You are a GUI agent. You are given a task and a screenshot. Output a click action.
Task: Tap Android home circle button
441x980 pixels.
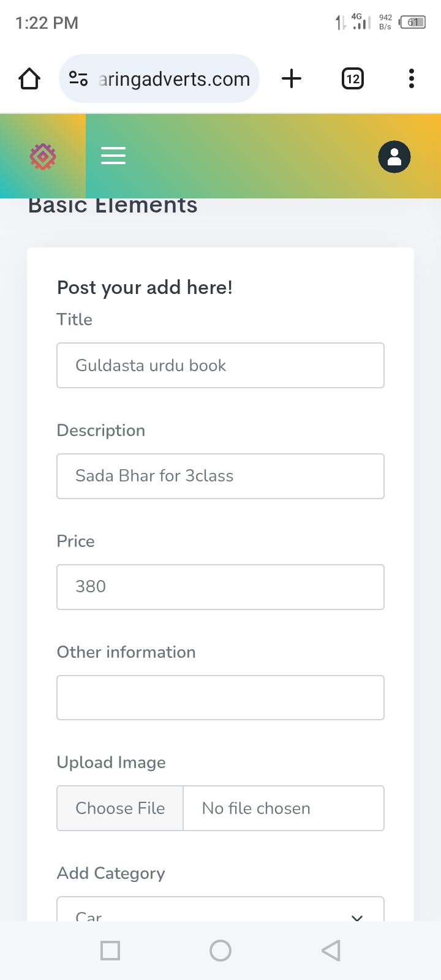(x=221, y=951)
